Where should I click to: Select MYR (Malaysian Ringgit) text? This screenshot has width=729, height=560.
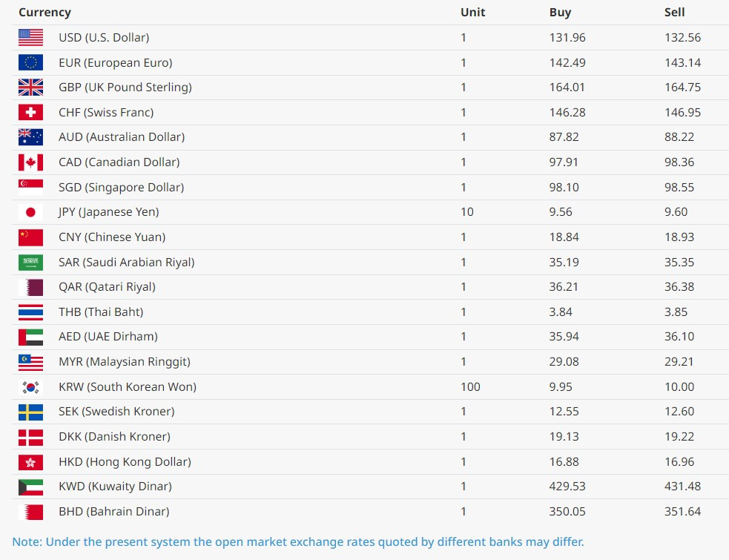[125, 362]
